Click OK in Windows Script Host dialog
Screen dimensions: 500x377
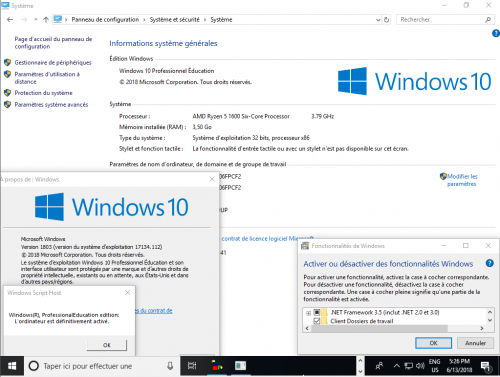point(107,345)
